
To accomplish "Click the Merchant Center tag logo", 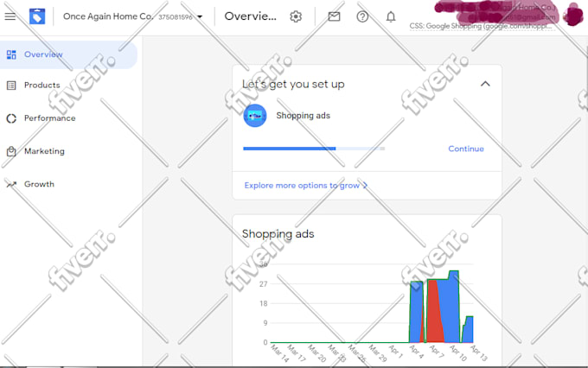I will coord(37,16).
